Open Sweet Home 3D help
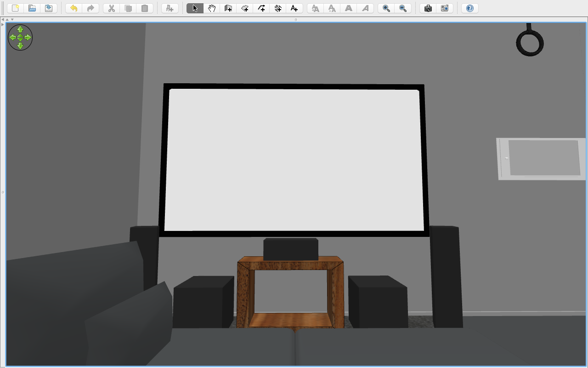Image resolution: width=588 pixels, height=368 pixels. click(x=469, y=8)
